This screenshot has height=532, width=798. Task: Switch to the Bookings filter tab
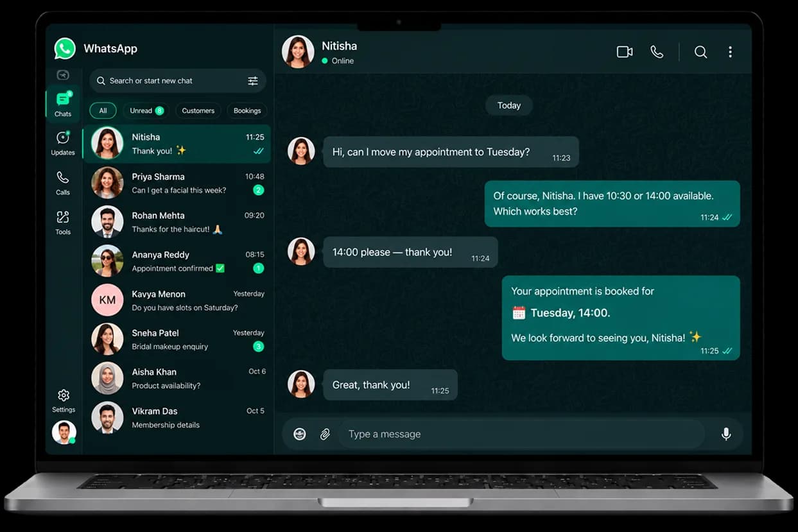(x=247, y=111)
